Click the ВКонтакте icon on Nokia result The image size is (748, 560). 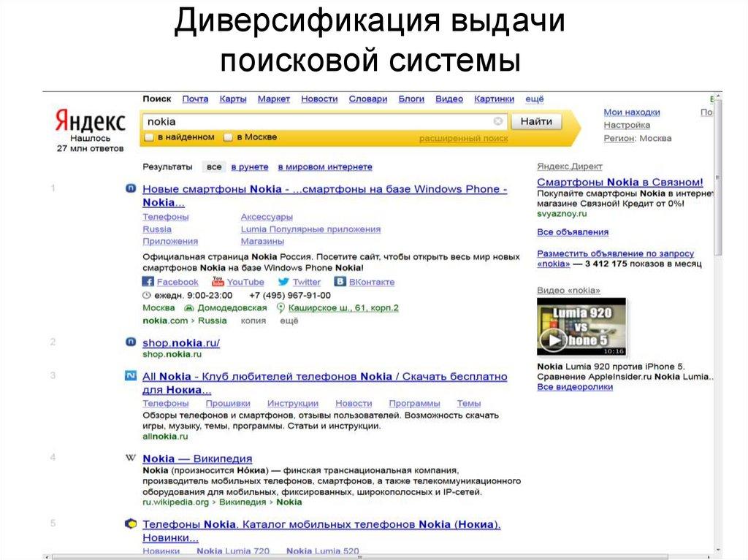click(x=340, y=282)
